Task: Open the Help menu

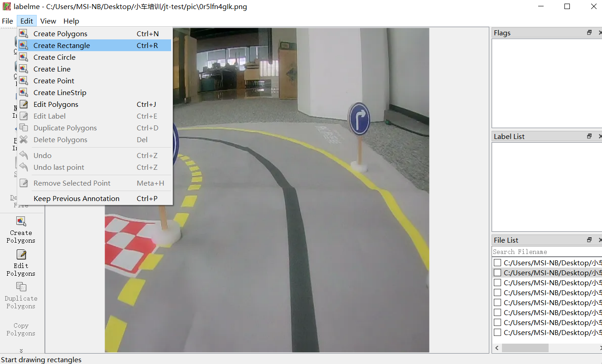Action: [71, 21]
